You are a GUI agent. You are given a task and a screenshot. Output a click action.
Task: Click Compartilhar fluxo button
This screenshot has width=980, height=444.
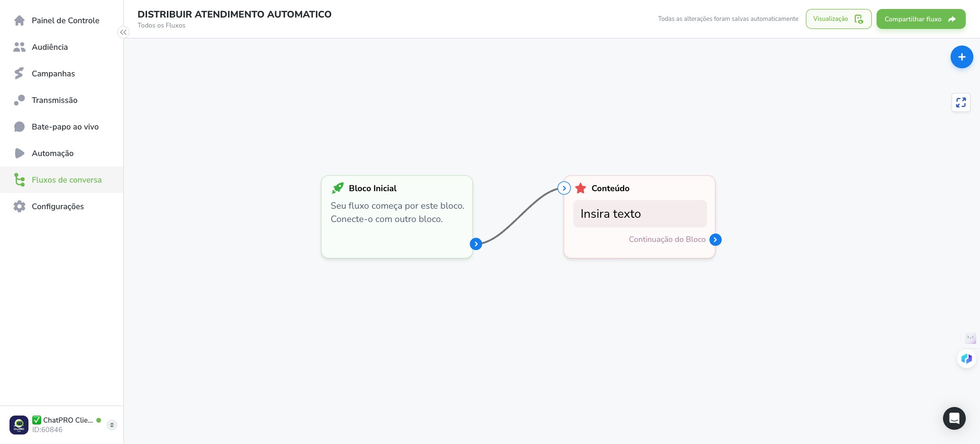(921, 19)
